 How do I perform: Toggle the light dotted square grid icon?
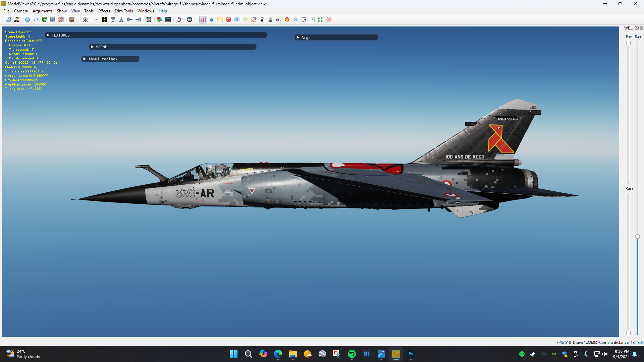point(312,19)
